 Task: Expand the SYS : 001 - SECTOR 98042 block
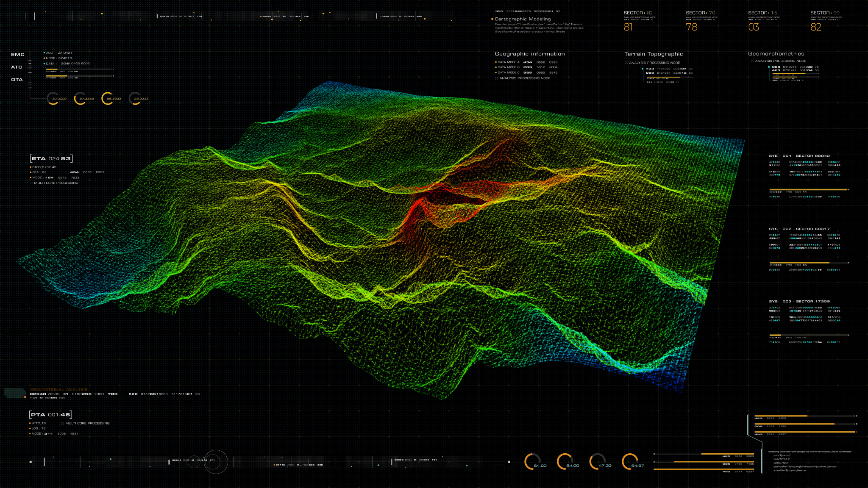799,156
